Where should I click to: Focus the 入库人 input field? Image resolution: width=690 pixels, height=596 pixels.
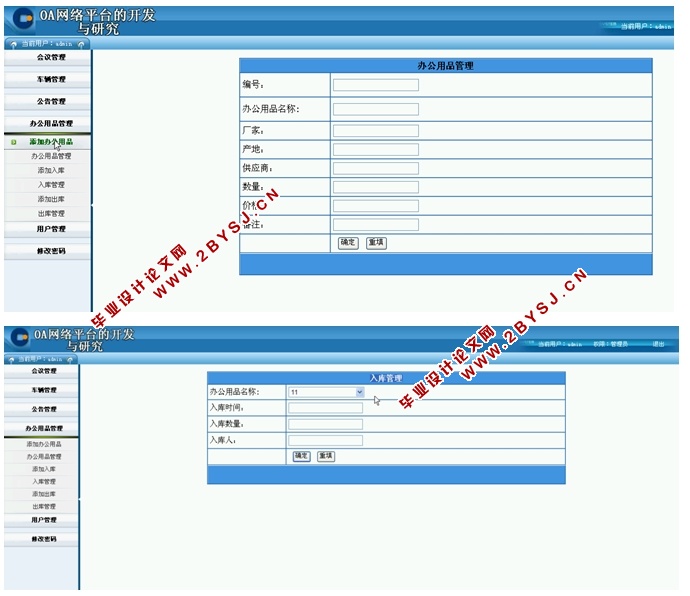pos(326,441)
